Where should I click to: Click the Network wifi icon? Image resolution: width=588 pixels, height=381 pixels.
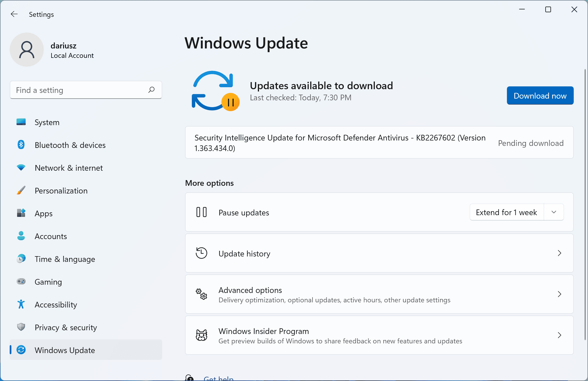coord(21,168)
